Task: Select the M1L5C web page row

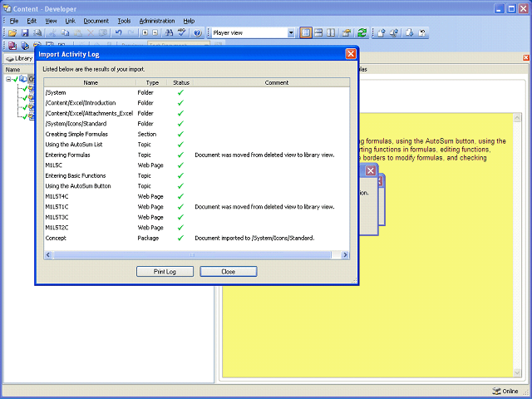Action: coord(197,165)
